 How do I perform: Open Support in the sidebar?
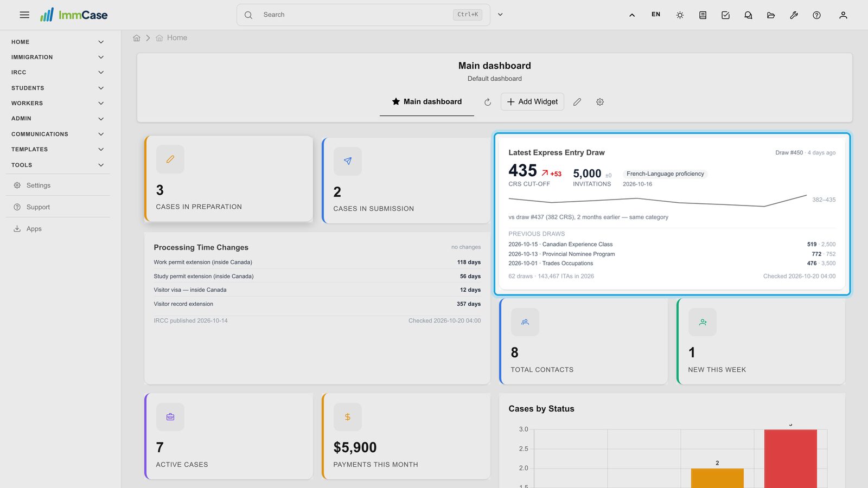point(58,207)
